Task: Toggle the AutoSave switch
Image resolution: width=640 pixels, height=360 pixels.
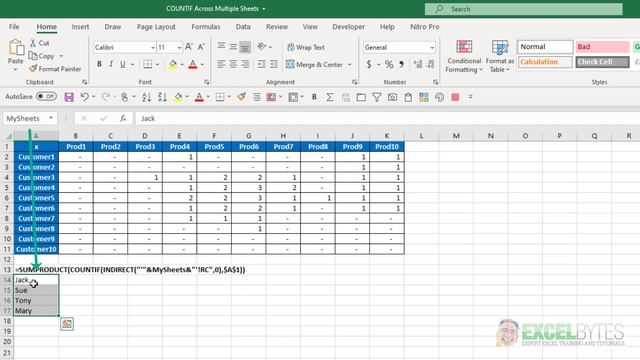Action: tap(46, 97)
